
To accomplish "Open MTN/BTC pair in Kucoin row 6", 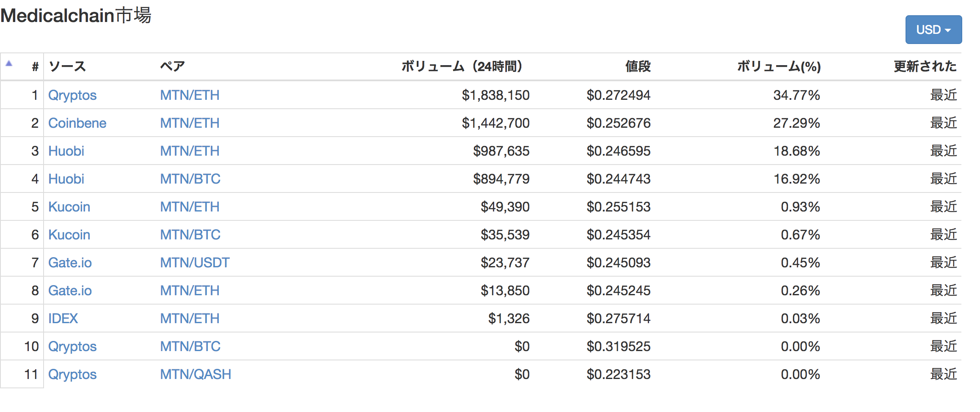I will pyautogui.click(x=190, y=235).
